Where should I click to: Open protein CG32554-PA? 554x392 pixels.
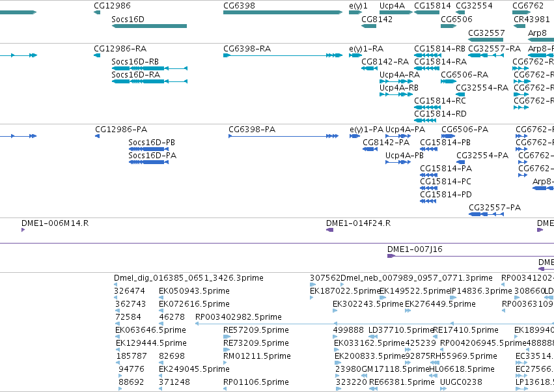461,162
